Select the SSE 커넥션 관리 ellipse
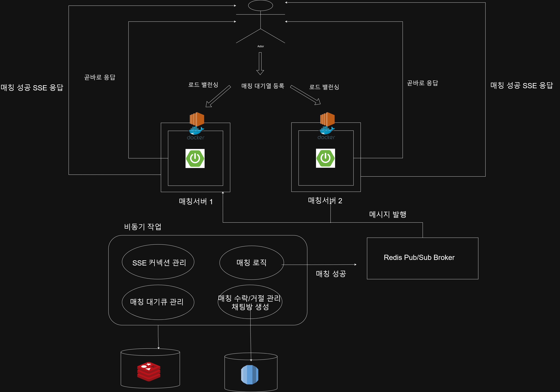Viewport: 560px width, 392px height. point(158,262)
